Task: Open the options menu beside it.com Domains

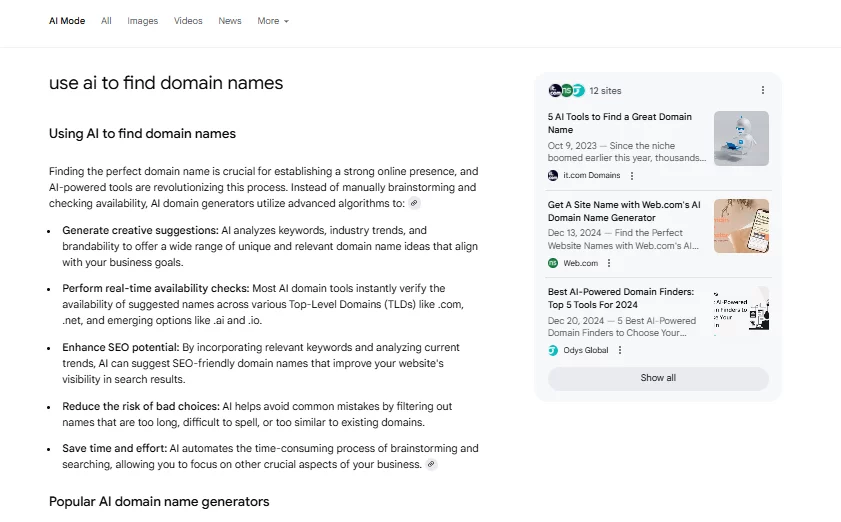Action: pos(631,175)
